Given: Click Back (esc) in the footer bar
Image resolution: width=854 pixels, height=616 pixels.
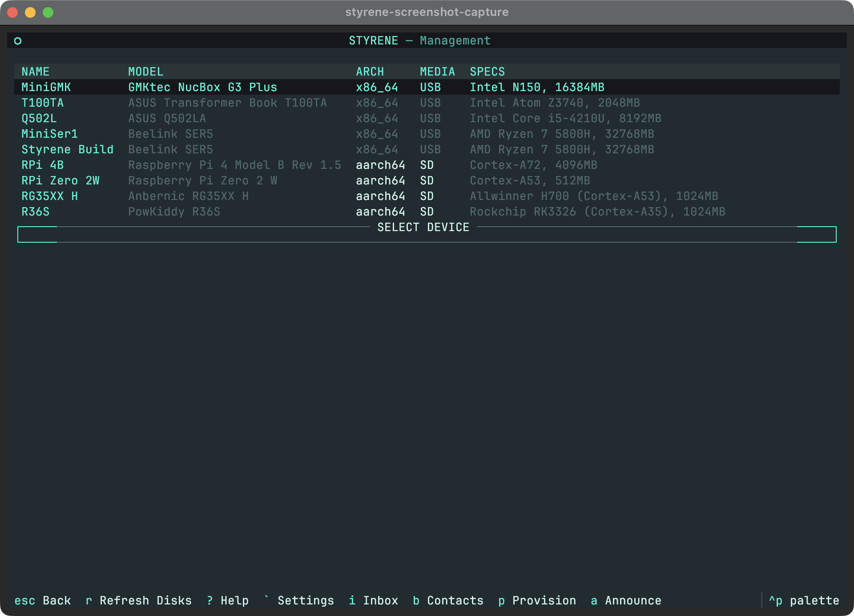Looking at the screenshot, I should 43,600.
